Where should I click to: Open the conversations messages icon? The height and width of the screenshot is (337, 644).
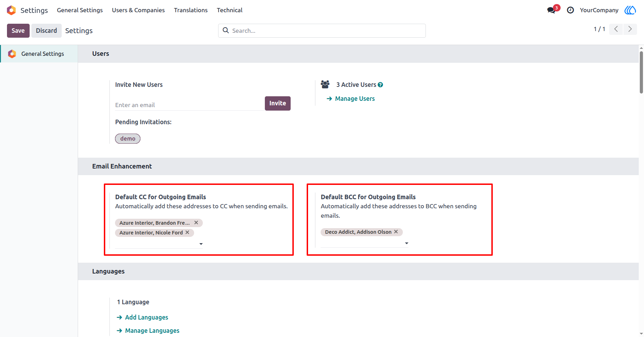pyautogui.click(x=551, y=10)
